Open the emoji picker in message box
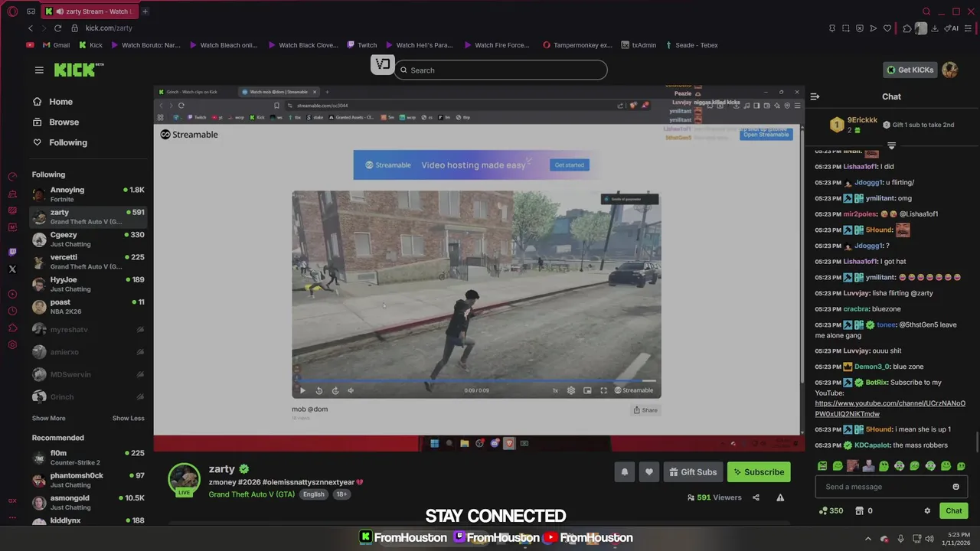Viewport: 980px width, 551px height. click(x=955, y=487)
